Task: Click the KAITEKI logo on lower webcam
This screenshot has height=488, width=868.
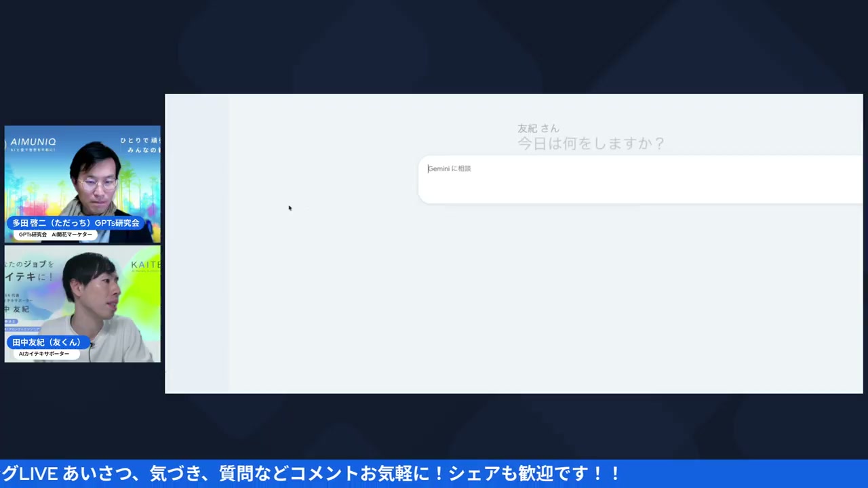Action: (x=144, y=264)
